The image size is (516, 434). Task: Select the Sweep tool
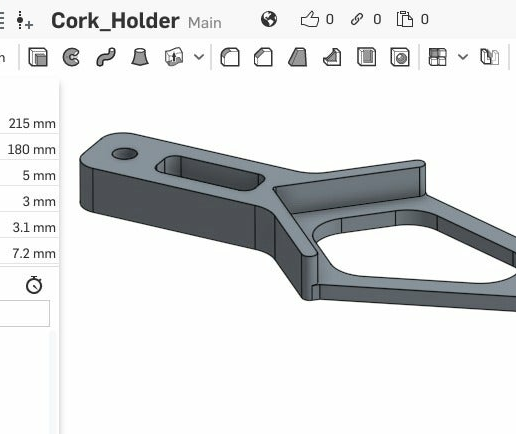(106, 57)
